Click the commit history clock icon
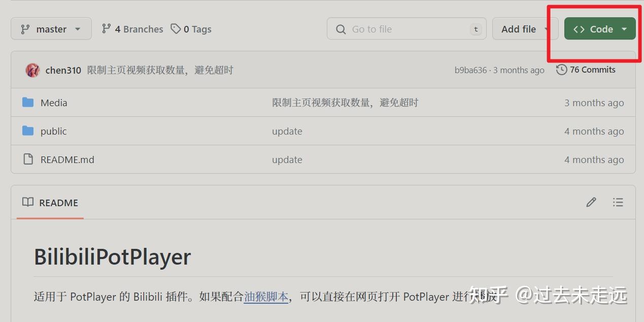The width and height of the screenshot is (644, 322). [x=561, y=70]
